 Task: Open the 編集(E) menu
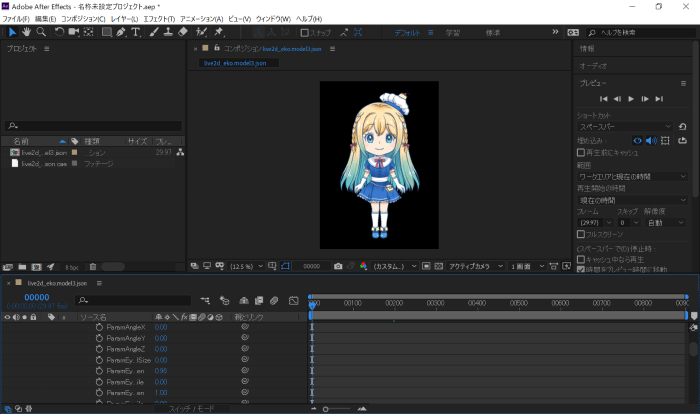46,19
